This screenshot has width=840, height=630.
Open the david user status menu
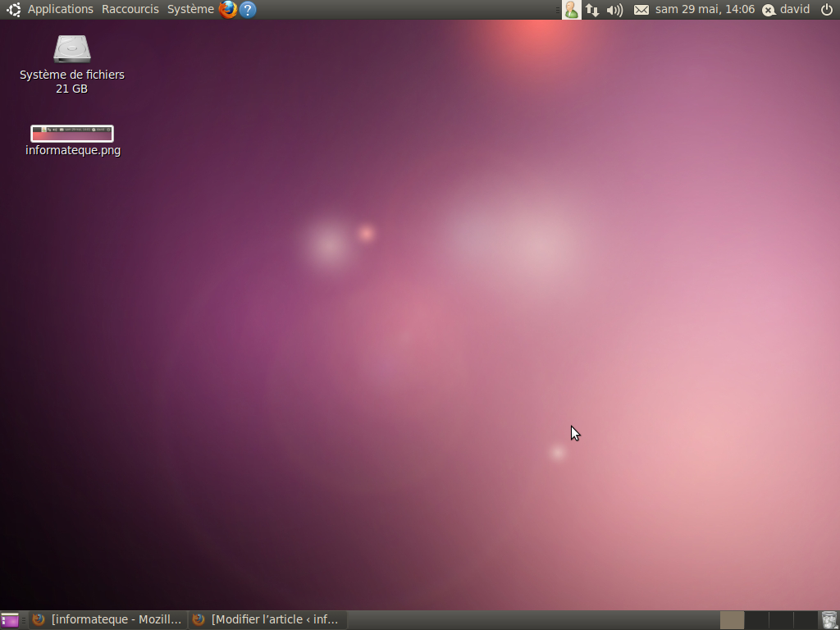pyautogui.click(x=787, y=10)
